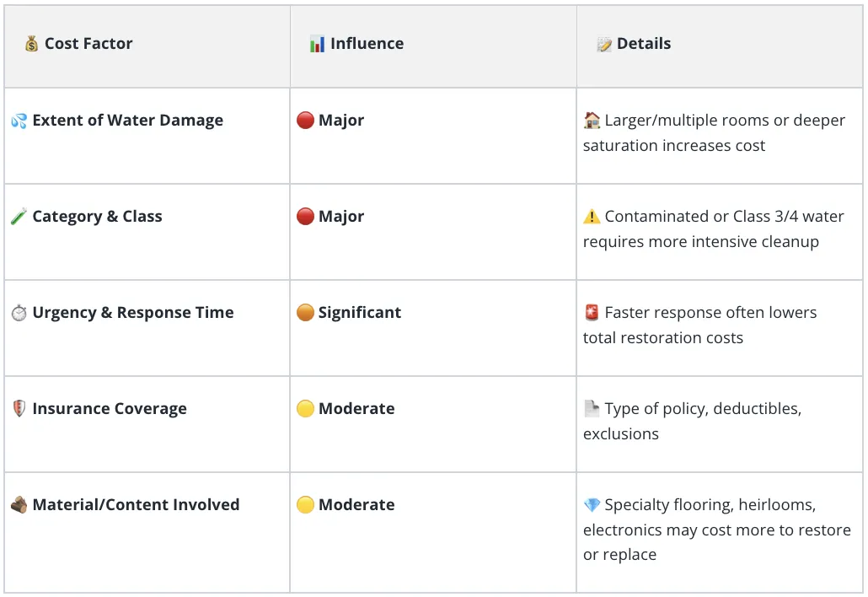The width and height of the screenshot is (868, 597).
Task: Click the gem icon beside Specialty flooring text
Action: point(592,505)
